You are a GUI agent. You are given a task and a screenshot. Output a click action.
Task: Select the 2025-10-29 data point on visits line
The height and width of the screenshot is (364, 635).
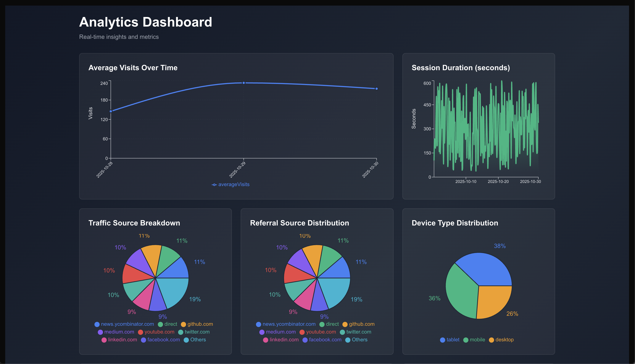click(x=244, y=83)
